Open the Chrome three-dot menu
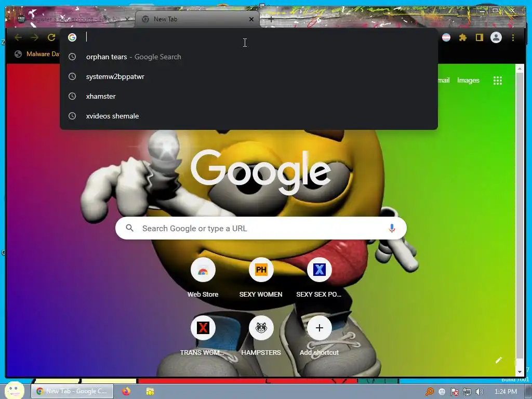532x399 pixels. click(513, 37)
